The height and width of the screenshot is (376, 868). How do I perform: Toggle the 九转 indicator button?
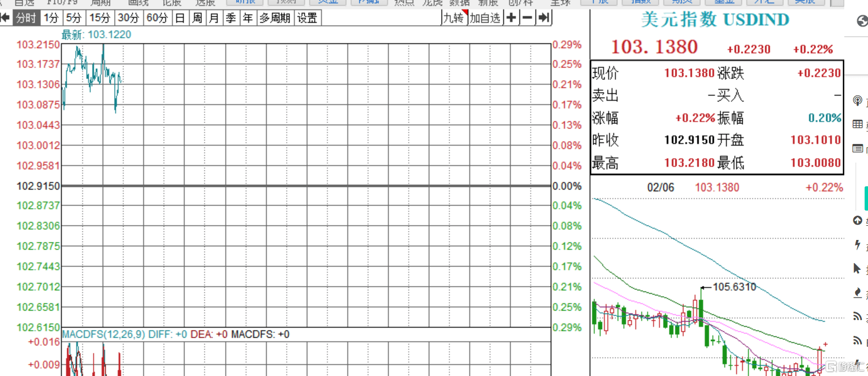[x=454, y=18]
